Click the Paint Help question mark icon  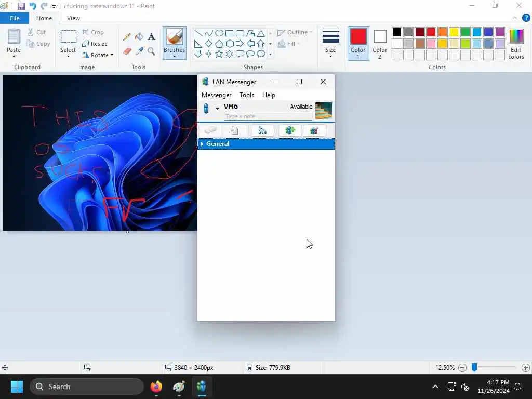coord(526,18)
